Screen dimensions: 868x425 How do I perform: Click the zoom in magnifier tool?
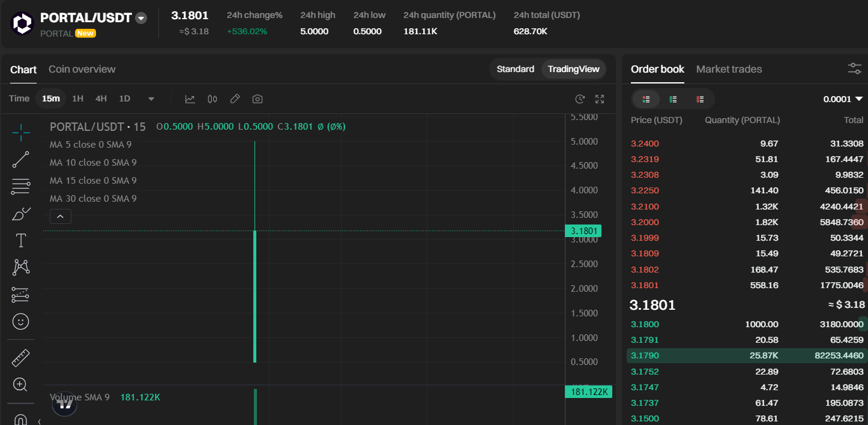click(21, 385)
